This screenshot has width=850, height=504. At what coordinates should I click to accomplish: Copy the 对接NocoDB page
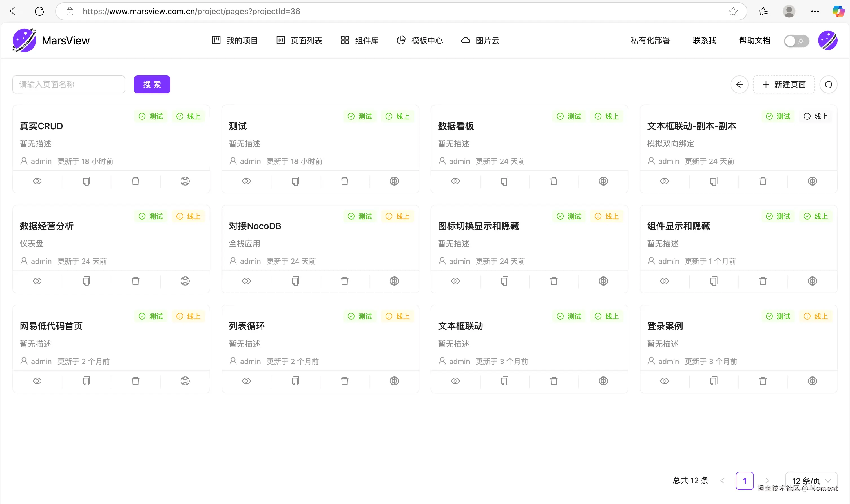click(x=295, y=281)
